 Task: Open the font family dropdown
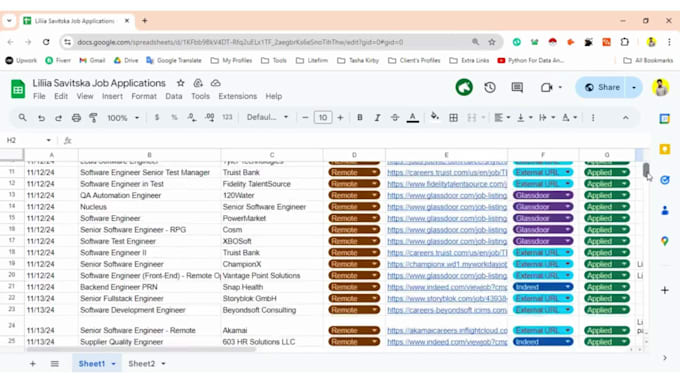(267, 117)
